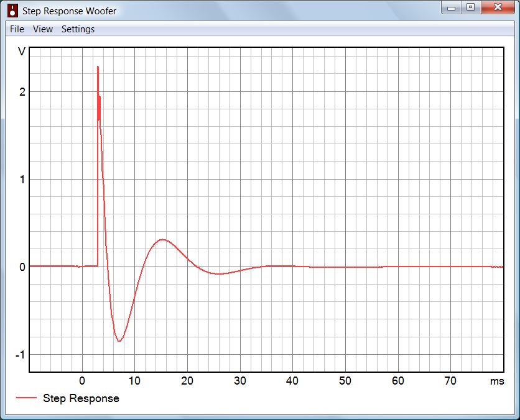Click the 'Step Response Woofer' title text
Screen dimensions: 520x420
(69, 11)
